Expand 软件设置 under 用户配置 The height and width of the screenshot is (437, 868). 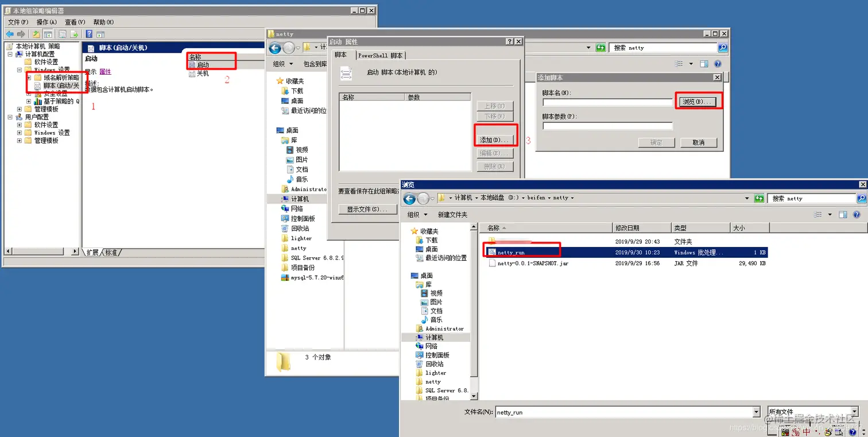pyautogui.click(x=20, y=125)
